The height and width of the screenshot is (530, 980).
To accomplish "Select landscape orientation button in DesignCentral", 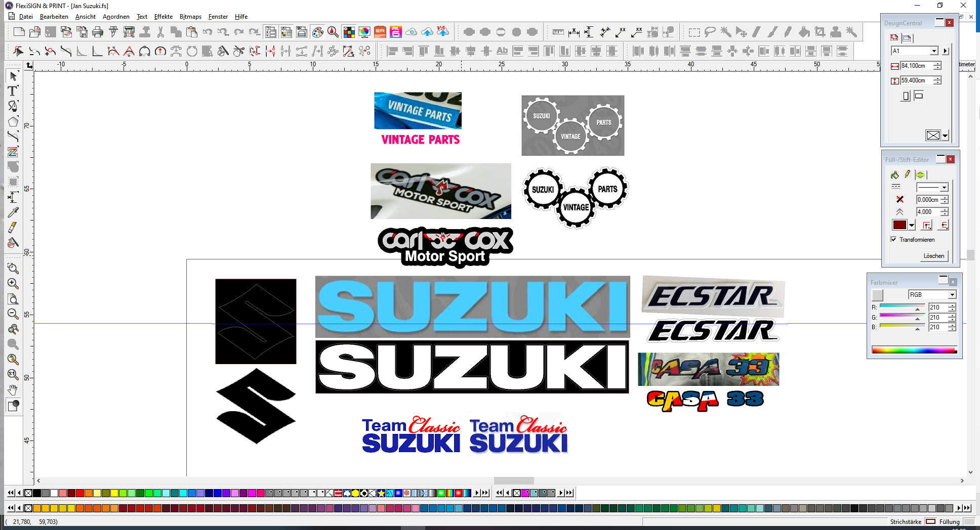I will pos(919,96).
